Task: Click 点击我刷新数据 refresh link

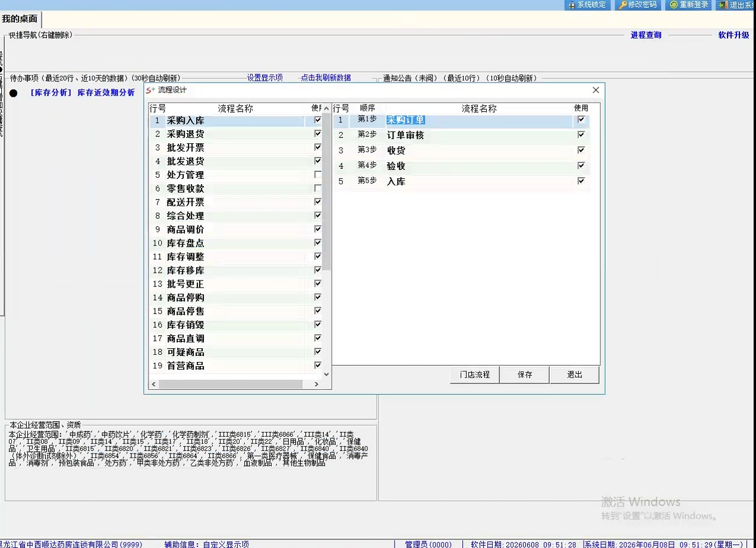Action: tap(326, 78)
